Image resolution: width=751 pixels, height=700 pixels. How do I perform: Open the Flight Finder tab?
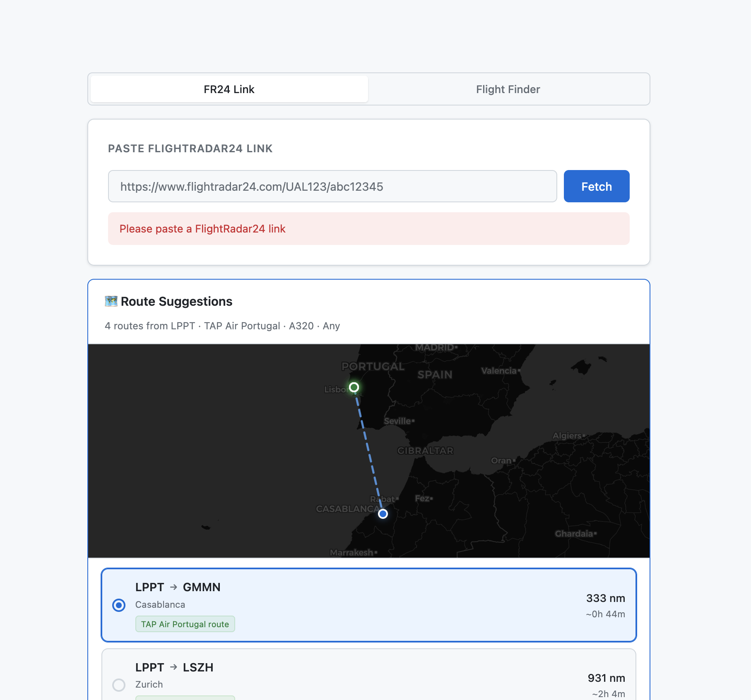(508, 89)
